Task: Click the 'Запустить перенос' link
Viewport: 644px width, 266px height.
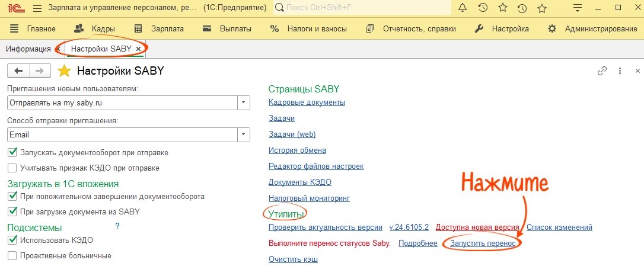Action: [x=482, y=243]
